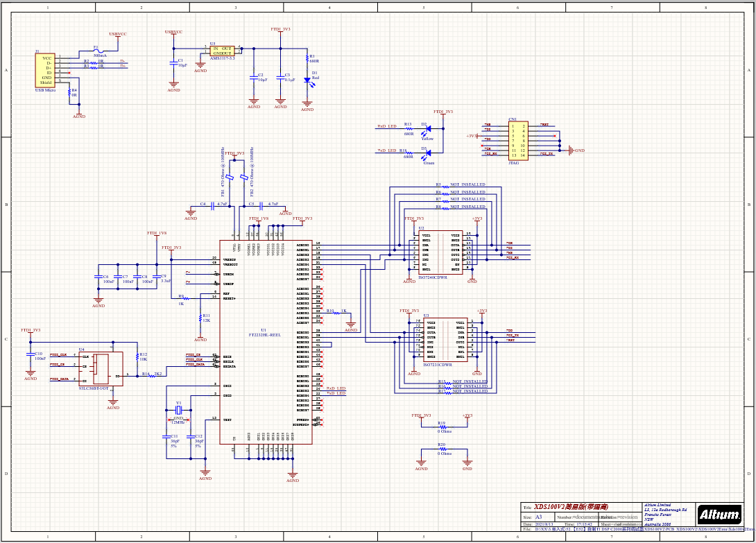Click the 17:15:42 time field
The width and height of the screenshot is (756, 543).
584,524
